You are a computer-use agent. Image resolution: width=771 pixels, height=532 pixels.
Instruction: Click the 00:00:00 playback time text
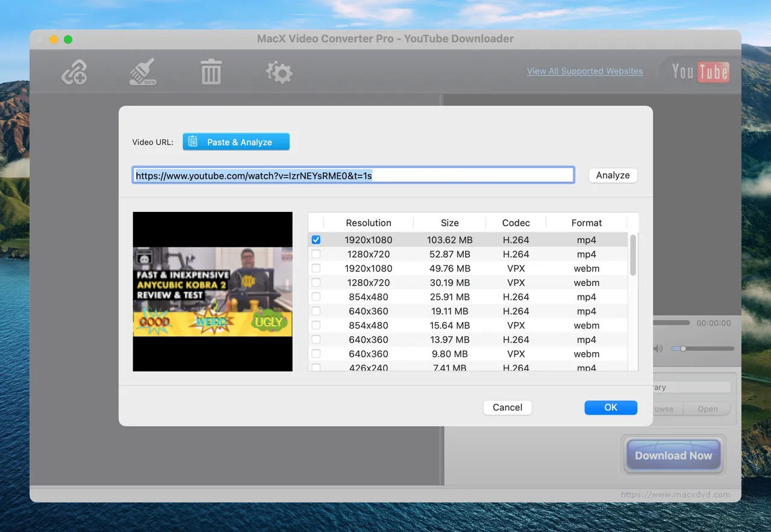tap(714, 323)
